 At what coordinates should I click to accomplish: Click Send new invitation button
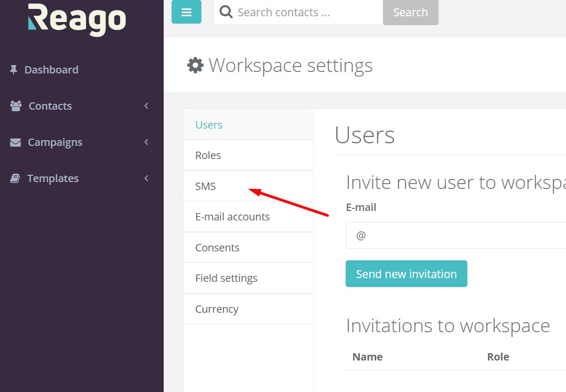407,273
